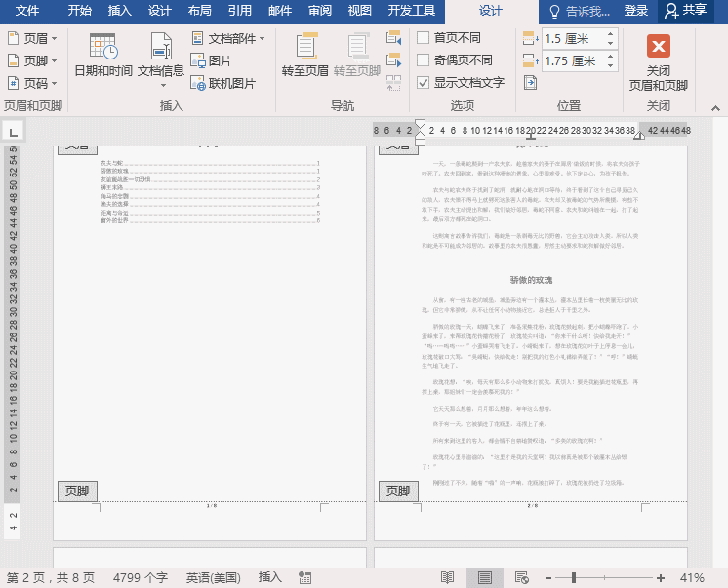Screen dimensions: 728x588
Task: Increase header distance with up spinner
Action: pyautogui.click(x=611, y=33)
